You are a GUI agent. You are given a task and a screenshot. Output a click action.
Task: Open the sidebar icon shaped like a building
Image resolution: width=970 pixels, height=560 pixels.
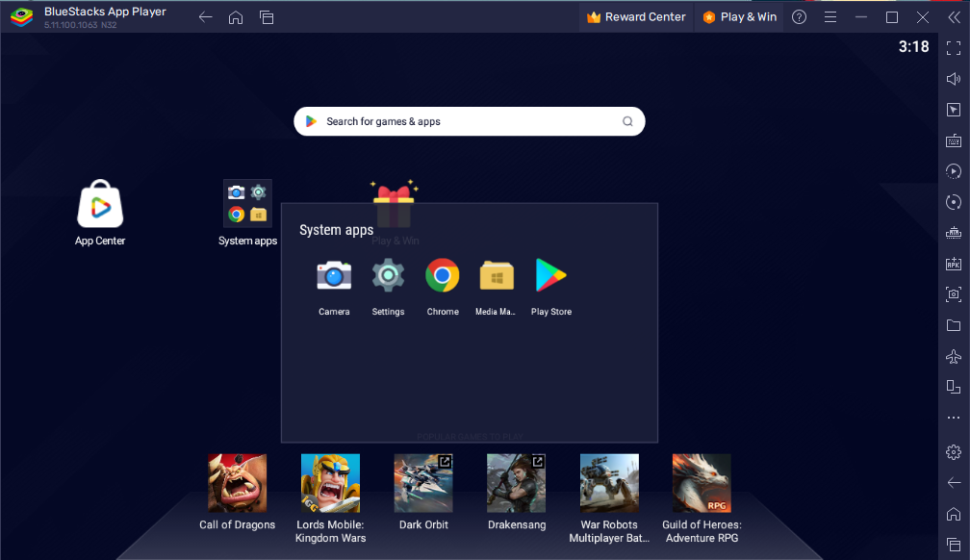[954, 233]
